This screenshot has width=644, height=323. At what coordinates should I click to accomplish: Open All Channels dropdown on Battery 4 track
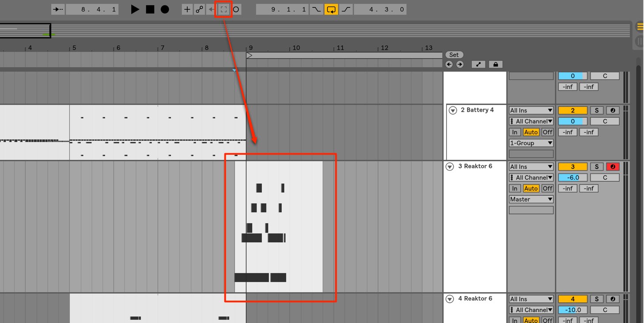[531, 121]
